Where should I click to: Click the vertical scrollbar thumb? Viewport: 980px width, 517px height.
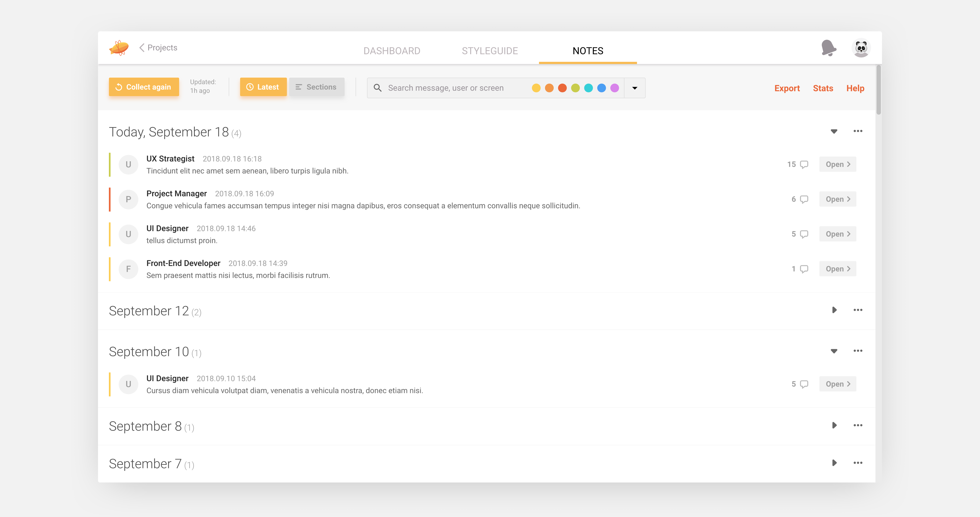pos(878,90)
